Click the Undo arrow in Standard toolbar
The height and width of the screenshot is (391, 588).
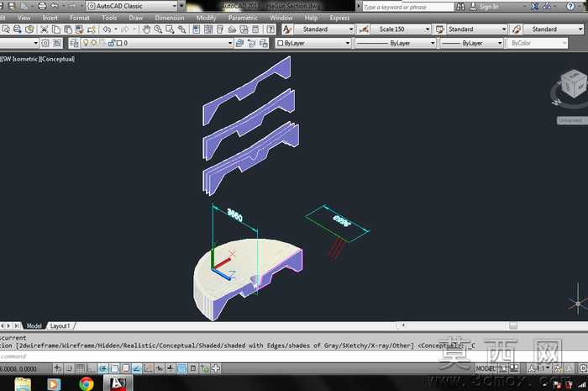(x=107, y=29)
